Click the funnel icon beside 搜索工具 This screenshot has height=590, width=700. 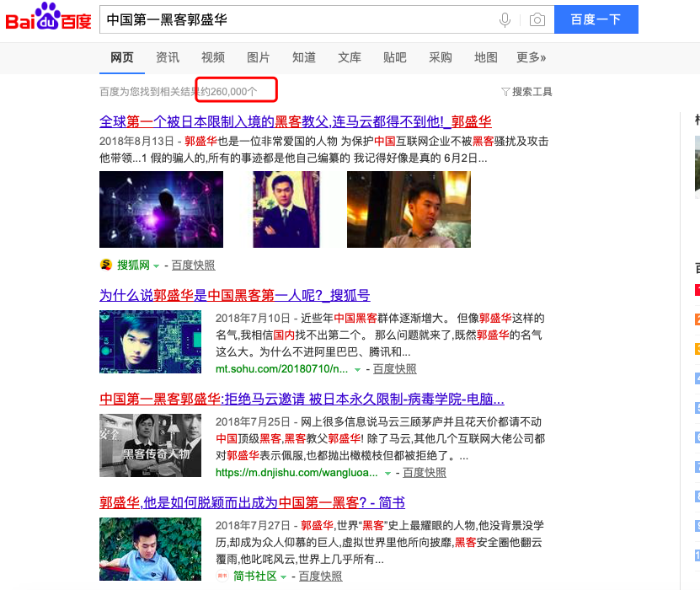point(505,92)
